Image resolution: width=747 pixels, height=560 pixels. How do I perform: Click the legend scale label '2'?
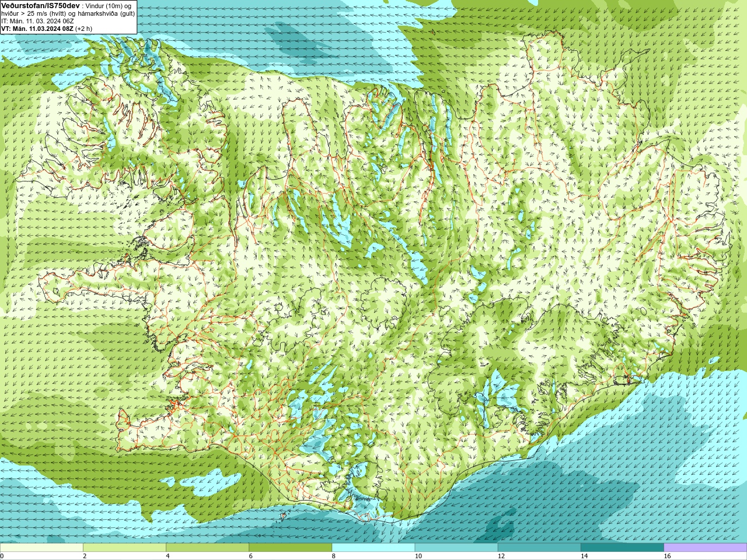[85, 556]
